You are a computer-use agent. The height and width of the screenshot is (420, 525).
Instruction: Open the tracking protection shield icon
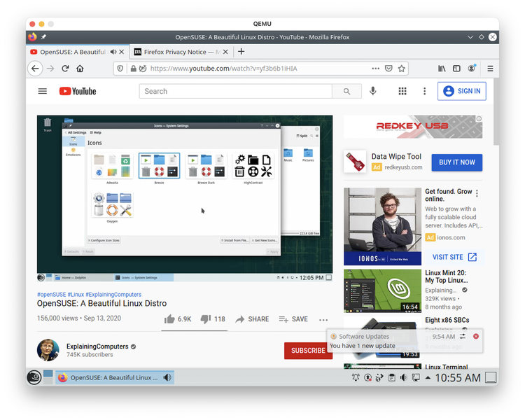point(120,69)
